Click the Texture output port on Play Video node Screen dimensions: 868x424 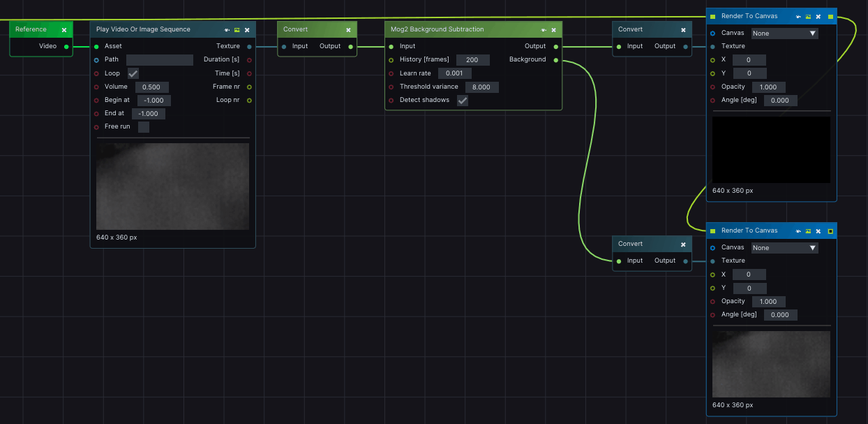(x=249, y=46)
